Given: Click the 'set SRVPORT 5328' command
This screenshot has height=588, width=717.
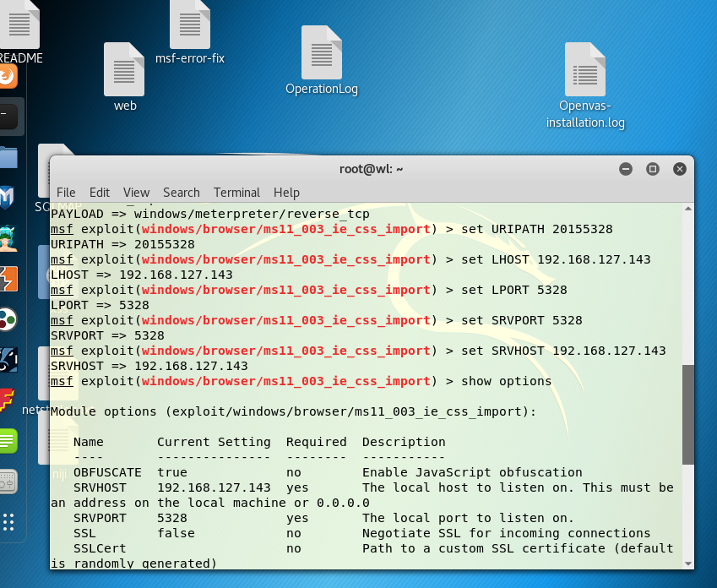Looking at the screenshot, I should (x=522, y=320).
